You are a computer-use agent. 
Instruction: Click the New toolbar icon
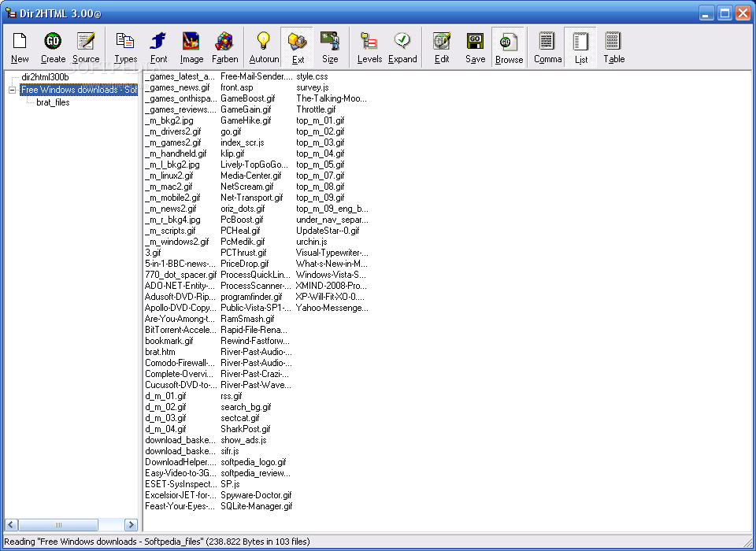click(x=20, y=47)
